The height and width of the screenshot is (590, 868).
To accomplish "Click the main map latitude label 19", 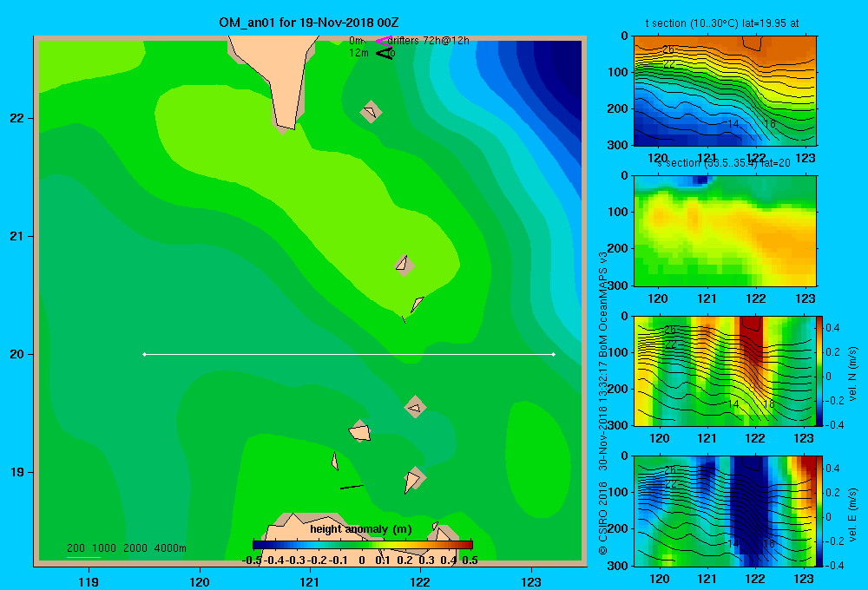I will [17, 472].
